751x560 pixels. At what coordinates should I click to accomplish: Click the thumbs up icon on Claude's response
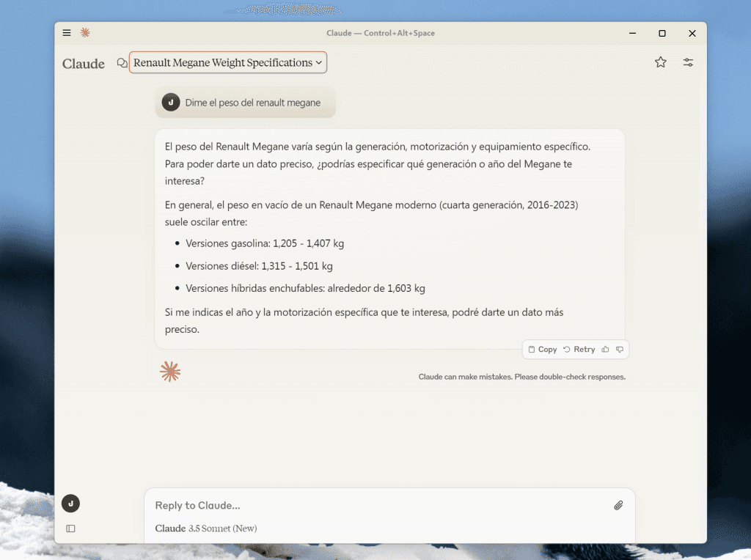[605, 349]
